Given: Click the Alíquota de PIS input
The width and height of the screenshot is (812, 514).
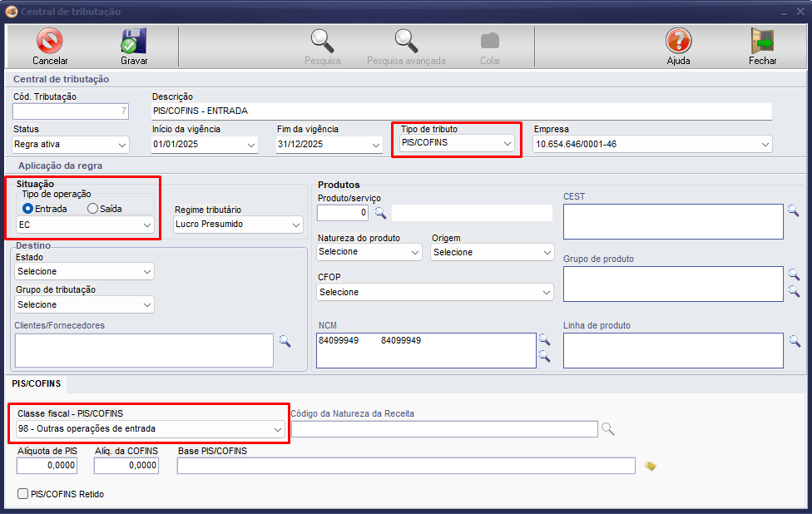Looking at the screenshot, I should (47, 466).
